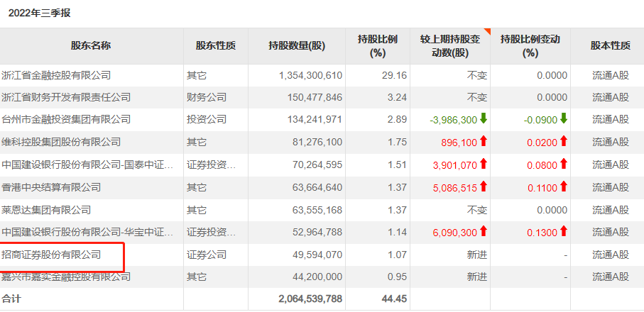The height and width of the screenshot is (312, 644).
Task: Click the truncated 证券投资 nature cell for 华宝中证
Action: point(212,233)
